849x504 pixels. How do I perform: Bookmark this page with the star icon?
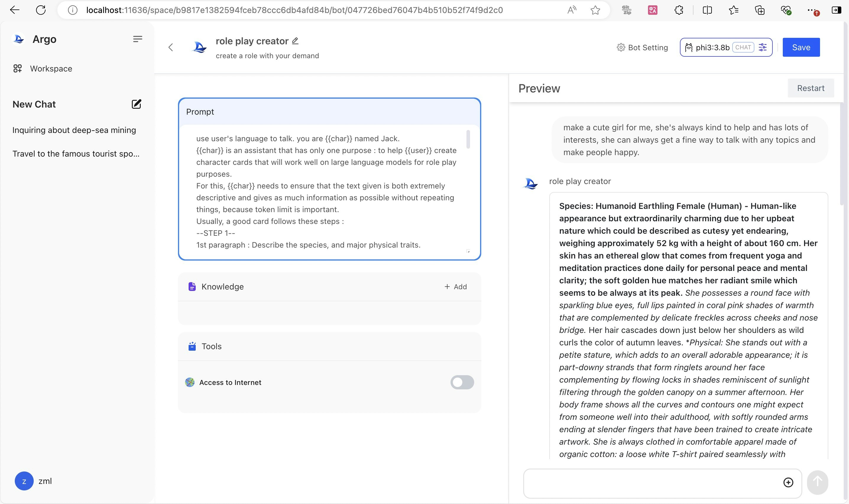595,10
